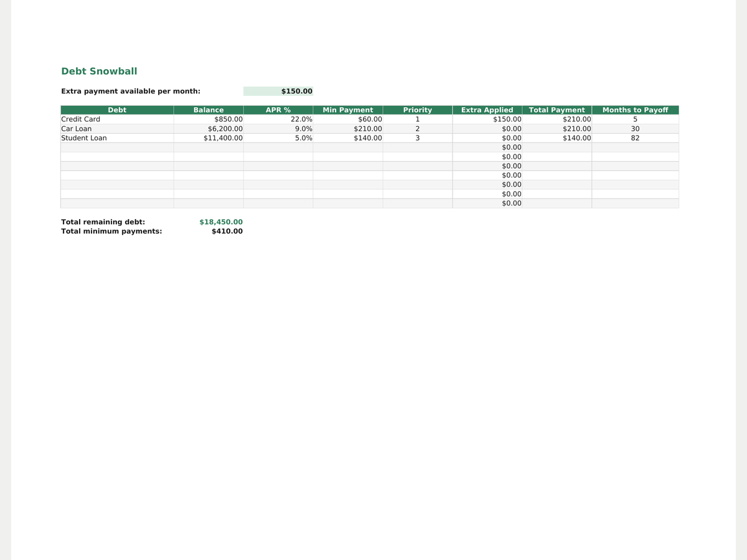Select the Priority column header
Image resolution: width=747 pixels, height=560 pixels.
click(x=418, y=110)
